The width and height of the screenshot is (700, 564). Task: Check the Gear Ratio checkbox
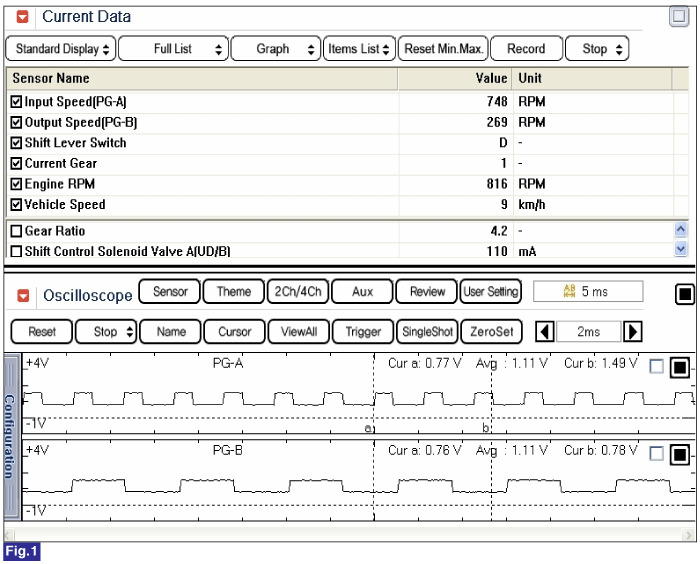tap(16, 231)
